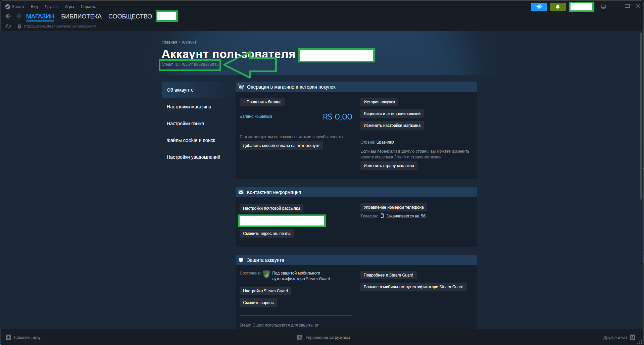Image resolution: width=644 pixels, height=345 pixels.
Task: Close the Steam window
Action: [638, 6]
